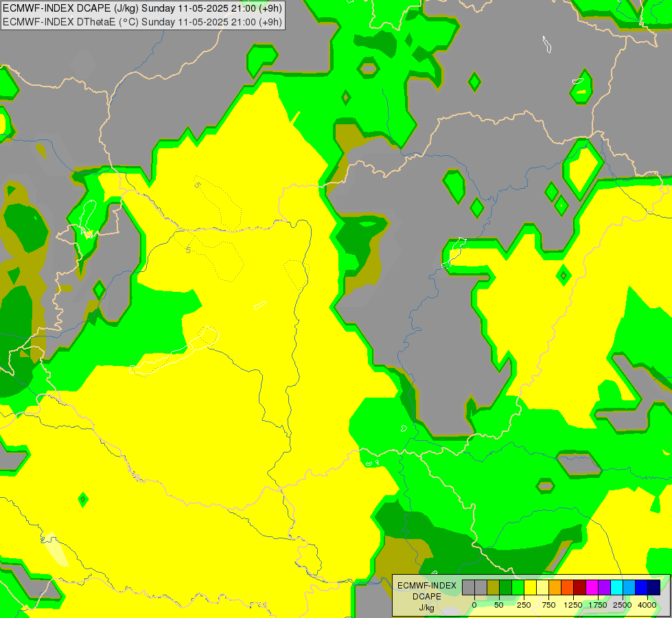Click the legend value '4000'
This screenshot has height=618, width=672.
(x=647, y=605)
